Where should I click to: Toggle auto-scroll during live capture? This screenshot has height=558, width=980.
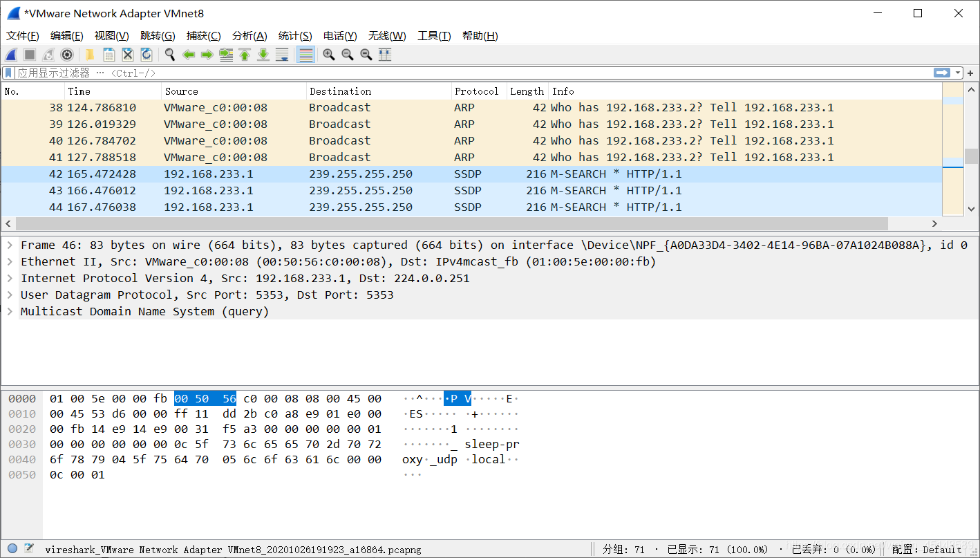281,55
